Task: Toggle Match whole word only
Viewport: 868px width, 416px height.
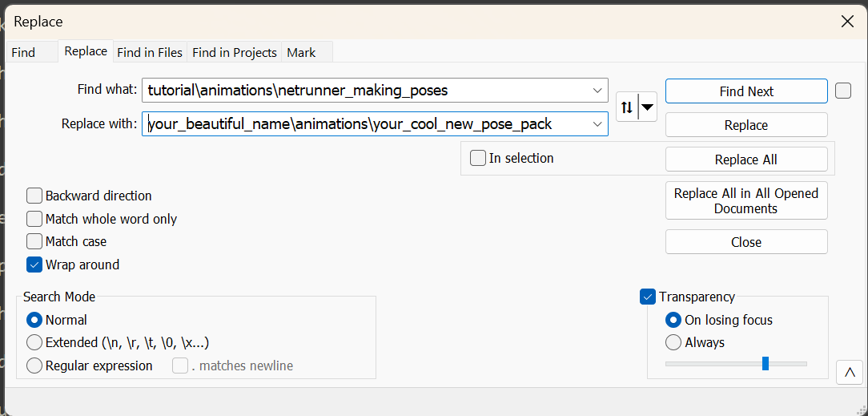Action: coord(34,219)
